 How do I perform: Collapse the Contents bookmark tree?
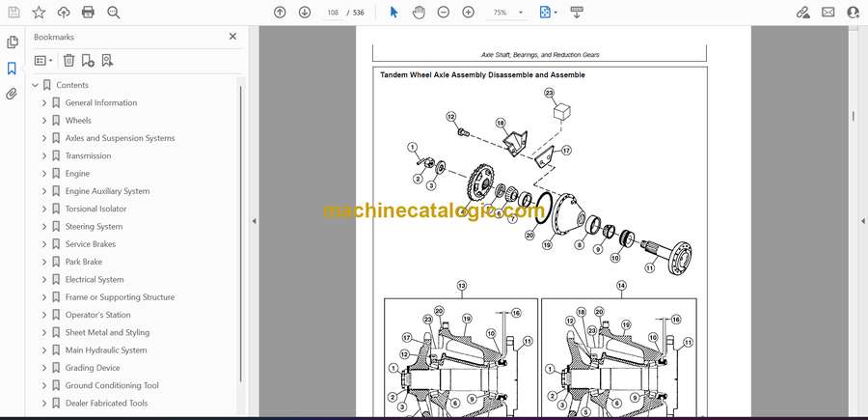click(x=35, y=85)
